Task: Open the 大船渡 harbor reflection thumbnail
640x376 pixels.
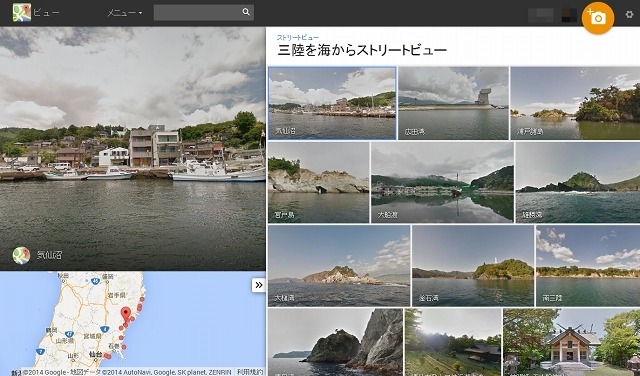Action: click(x=442, y=182)
